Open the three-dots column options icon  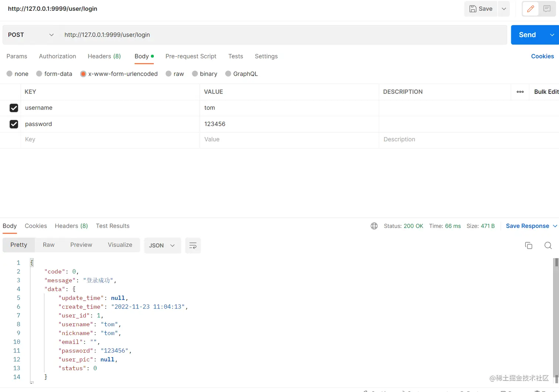(x=520, y=92)
